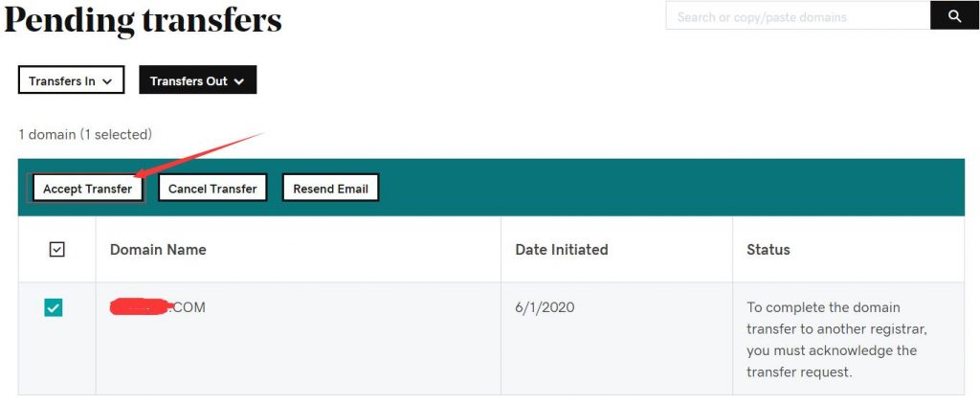Click the '1 domain (1 selected)' label

tap(85, 134)
